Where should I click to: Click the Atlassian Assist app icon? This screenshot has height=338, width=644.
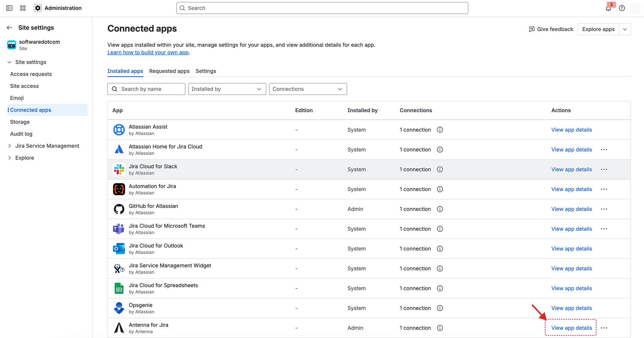coord(119,130)
